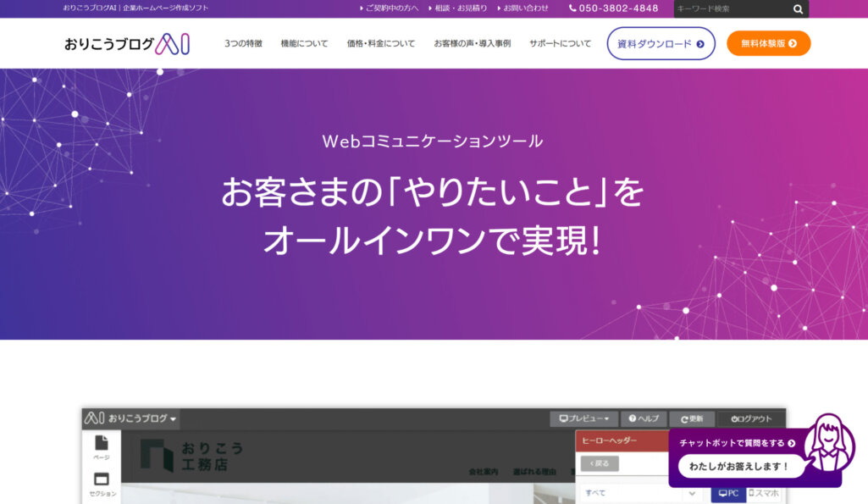
Task: Go to お客様の声・導入事例 page
Action: pos(472,43)
